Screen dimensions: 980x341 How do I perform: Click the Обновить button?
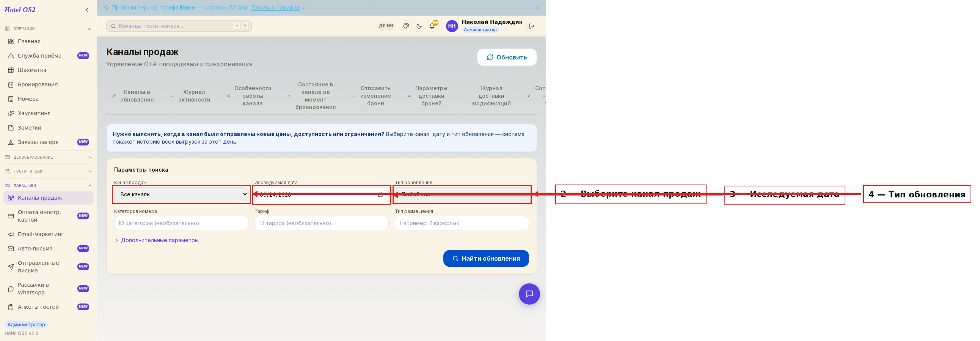pyautogui.click(x=507, y=58)
